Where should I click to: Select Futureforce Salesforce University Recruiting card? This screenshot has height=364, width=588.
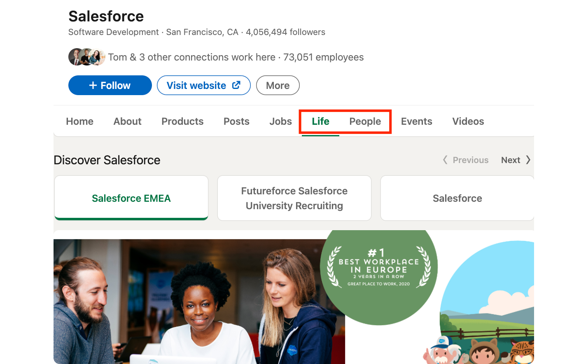click(294, 198)
